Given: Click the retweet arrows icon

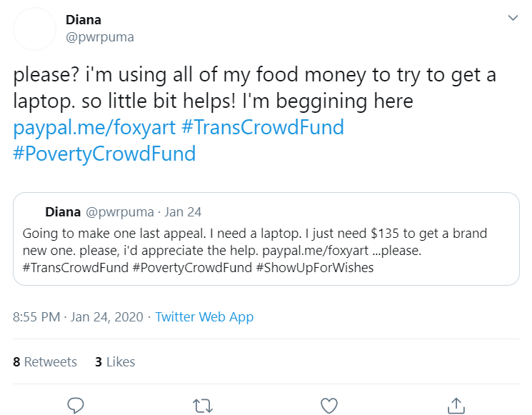Looking at the screenshot, I should pos(203,406).
